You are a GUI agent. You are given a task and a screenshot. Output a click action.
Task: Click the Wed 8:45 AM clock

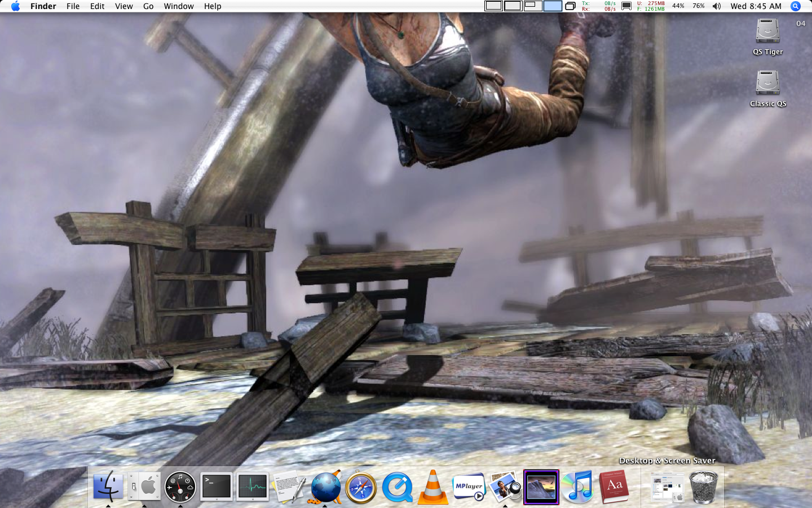click(x=756, y=6)
